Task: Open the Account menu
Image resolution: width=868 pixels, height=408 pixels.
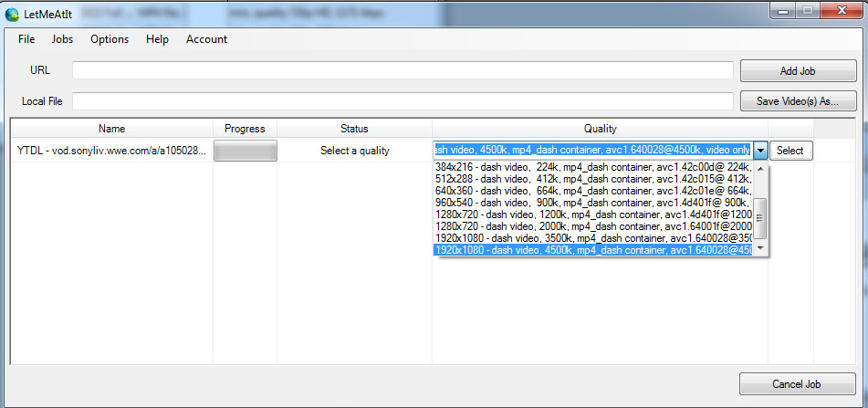Action: (206, 39)
